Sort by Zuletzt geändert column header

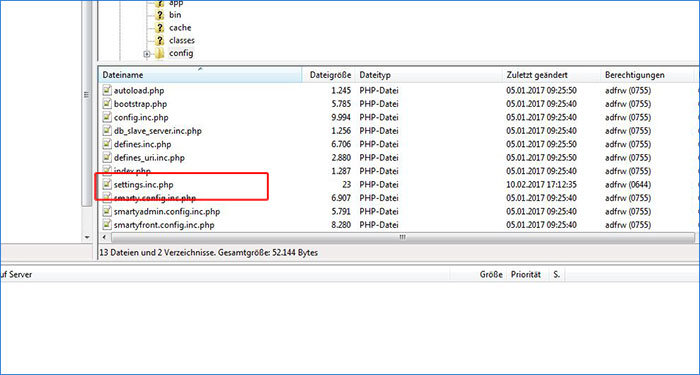pyautogui.click(x=552, y=75)
